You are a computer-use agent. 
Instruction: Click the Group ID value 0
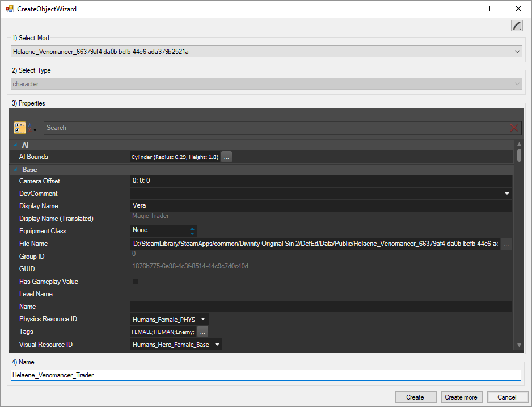[x=134, y=254]
